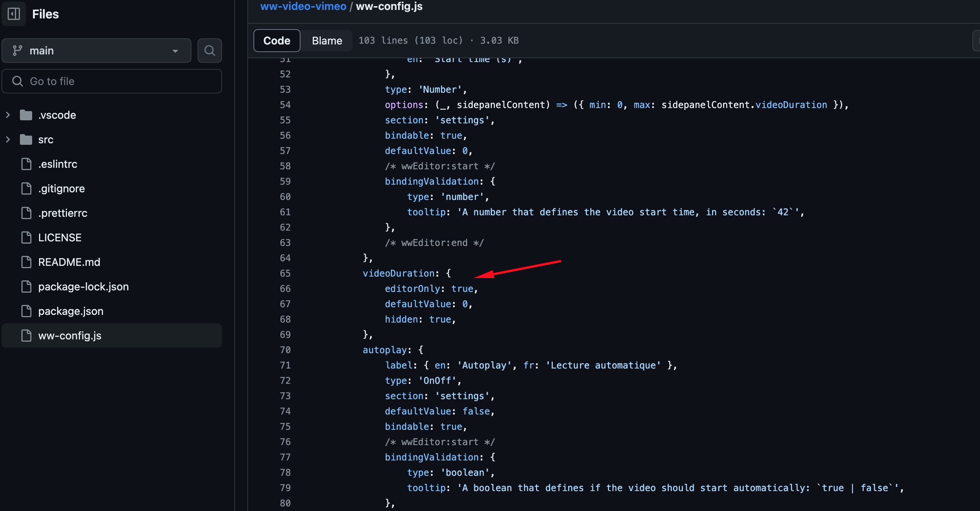Click line number 70
This screenshot has height=511, width=980.
285,350
